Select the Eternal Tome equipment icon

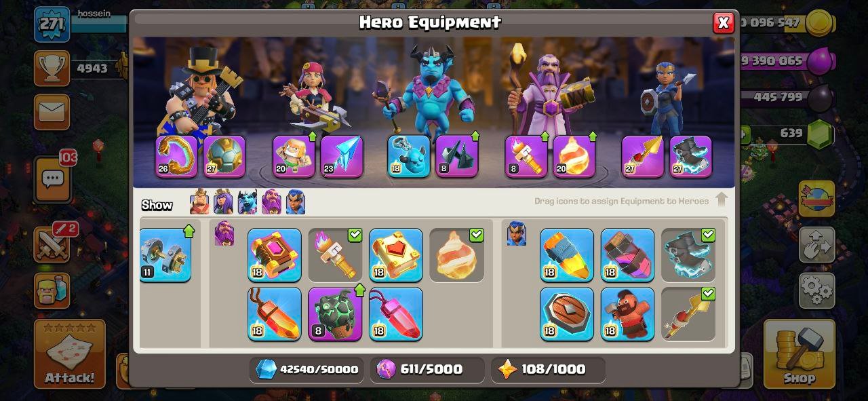tap(275, 255)
